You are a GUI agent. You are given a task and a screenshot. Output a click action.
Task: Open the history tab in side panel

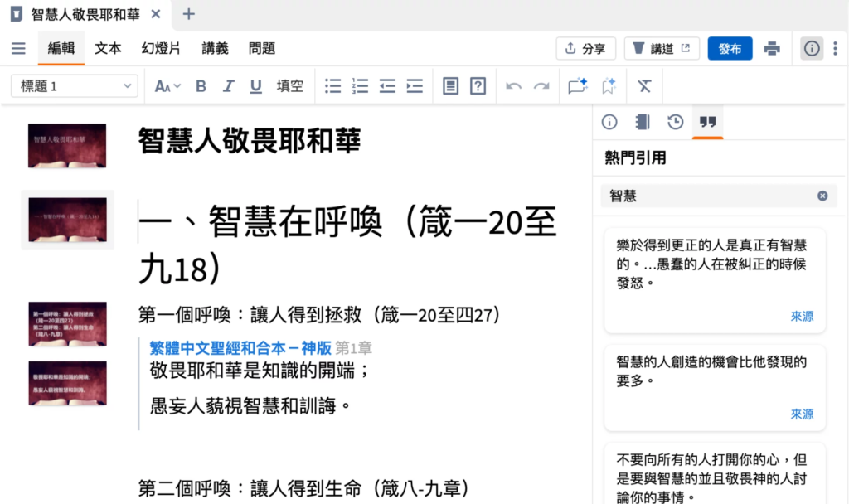coord(675,123)
